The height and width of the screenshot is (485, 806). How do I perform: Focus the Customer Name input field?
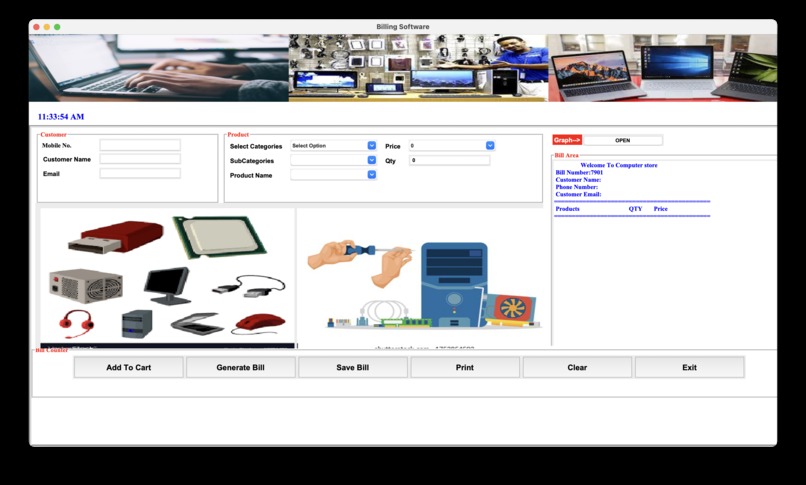pos(140,159)
